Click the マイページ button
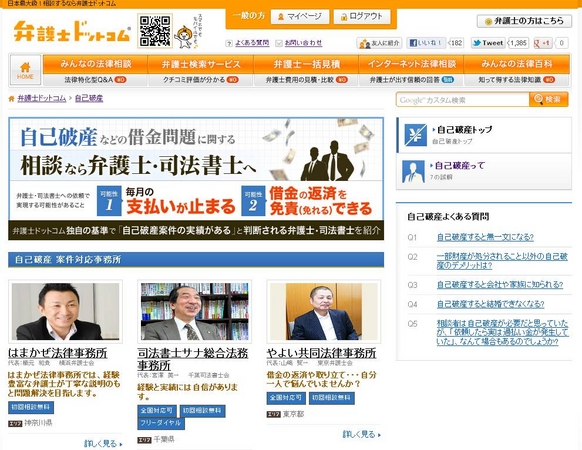This screenshot has width=582, height=450. coord(300,17)
